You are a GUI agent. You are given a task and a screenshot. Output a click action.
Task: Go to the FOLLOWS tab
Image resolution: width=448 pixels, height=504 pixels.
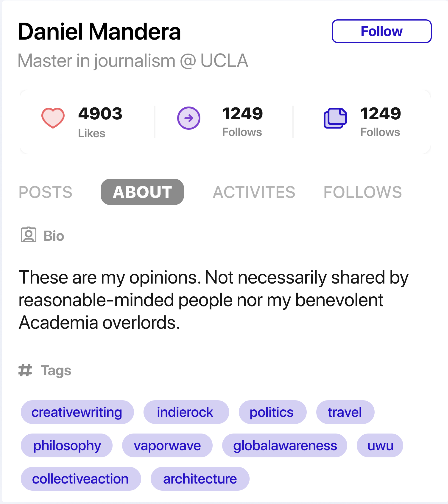click(363, 192)
